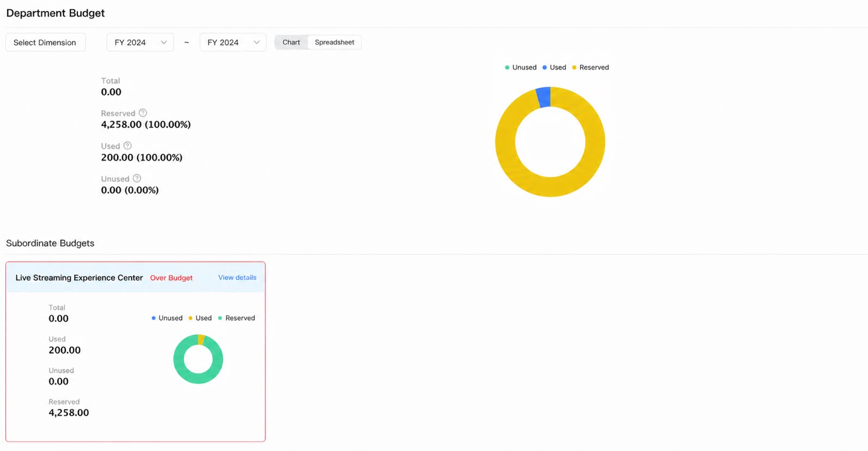The height and width of the screenshot is (451, 868).
Task: Click the Used help question-mark icon
Action: click(x=128, y=146)
